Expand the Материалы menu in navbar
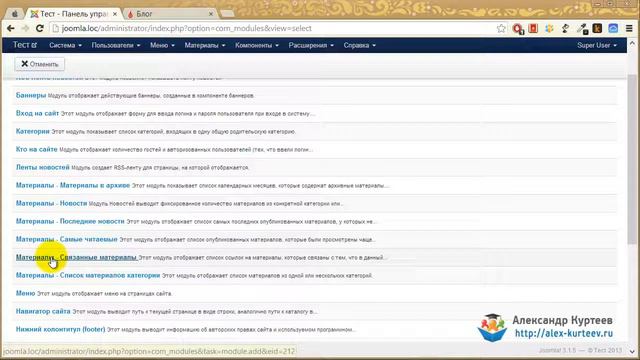The image size is (640, 360). pyautogui.click(x=204, y=45)
